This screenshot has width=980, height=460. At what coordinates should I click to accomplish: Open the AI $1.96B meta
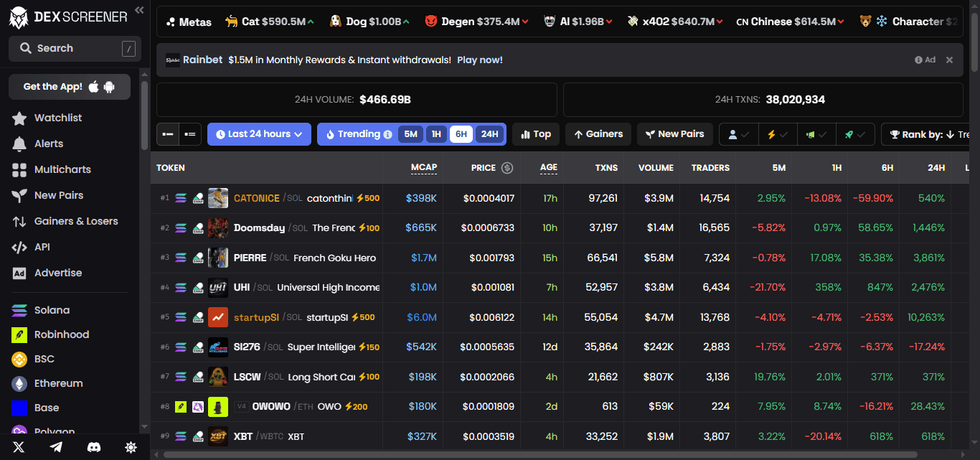(578, 22)
